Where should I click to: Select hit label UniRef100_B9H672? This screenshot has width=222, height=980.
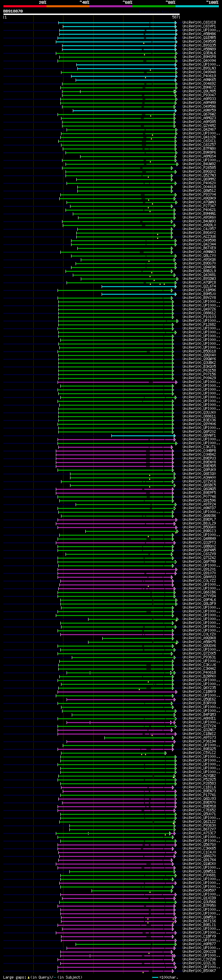pos(199,88)
